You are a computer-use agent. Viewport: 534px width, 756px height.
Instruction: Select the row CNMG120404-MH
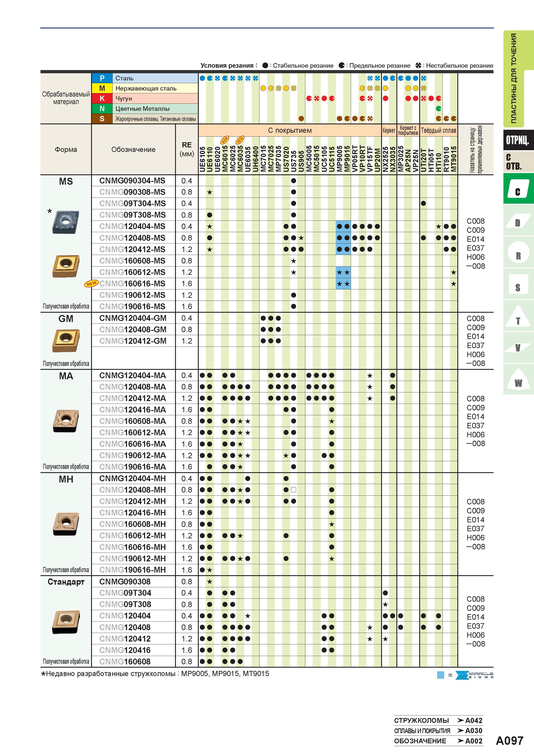(x=275, y=478)
